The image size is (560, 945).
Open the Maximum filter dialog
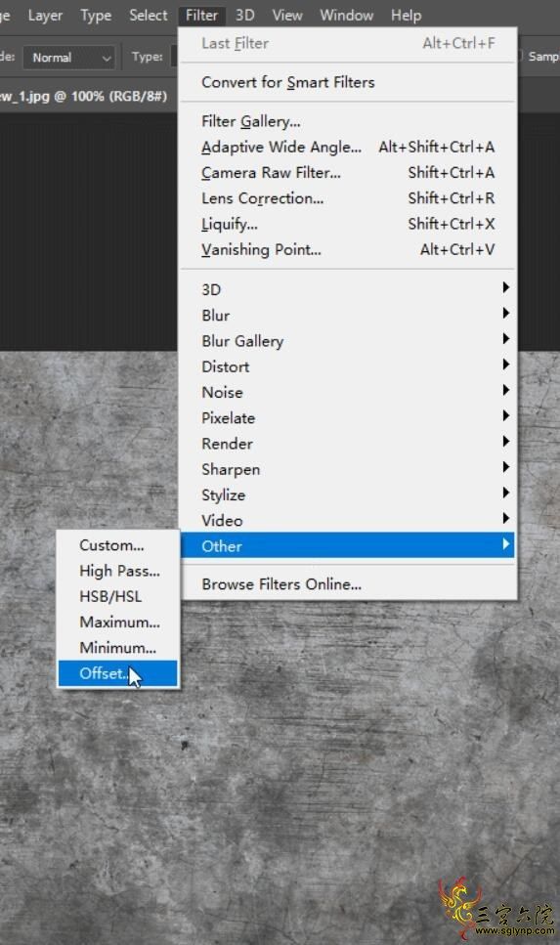pos(118,622)
